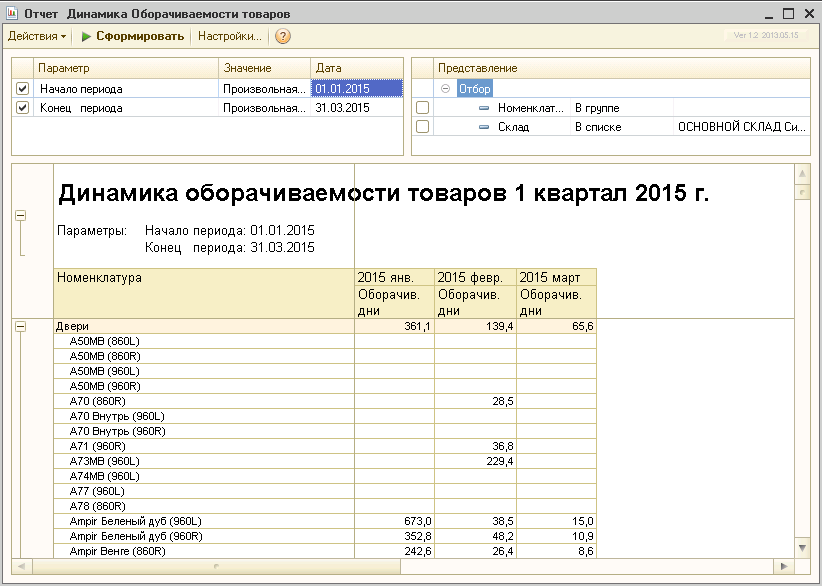The height and width of the screenshot is (586, 822).
Task: Click the report icon in title bar
Action: pos(12,14)
